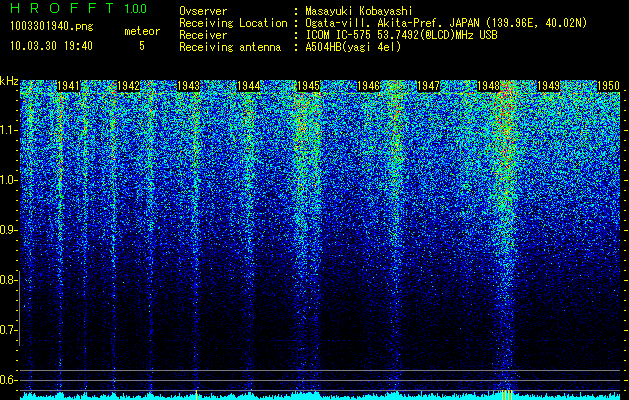Screen dimensions: 629x400
Task: Click the 1.1 kHz axis tick label
Action: [9, 131]
